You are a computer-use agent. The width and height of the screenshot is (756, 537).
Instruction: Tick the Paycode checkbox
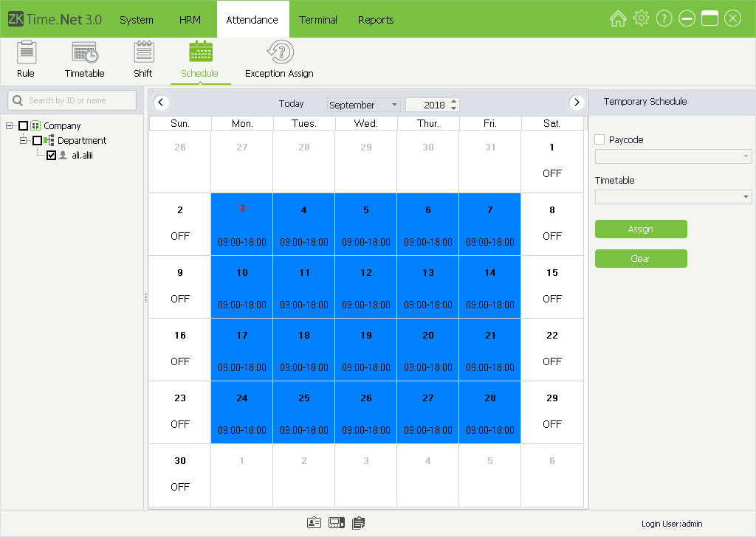tap(599, 139)
